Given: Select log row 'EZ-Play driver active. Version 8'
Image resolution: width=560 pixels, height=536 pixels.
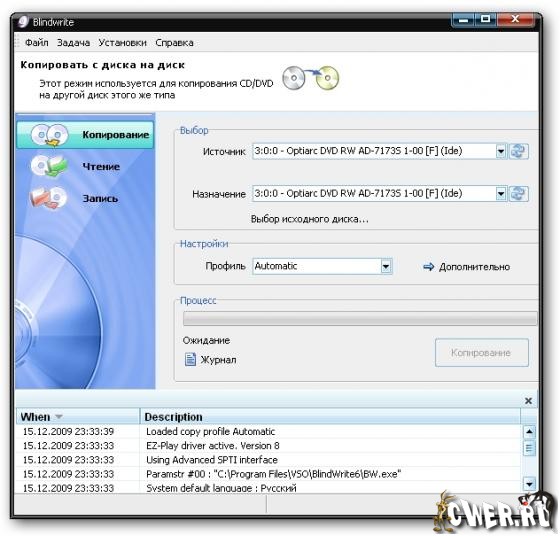Looking at the screenshot, I should pyautogui.click(x=269, y=446).
